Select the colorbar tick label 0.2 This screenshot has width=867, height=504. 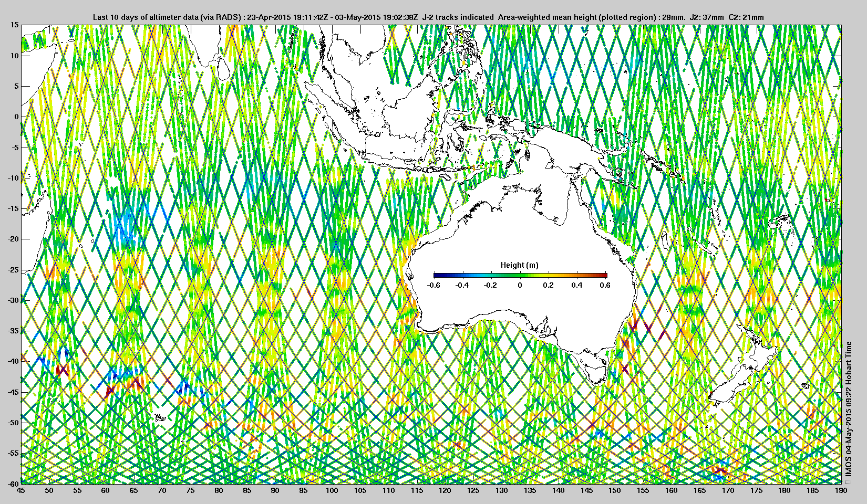[548, 285]
